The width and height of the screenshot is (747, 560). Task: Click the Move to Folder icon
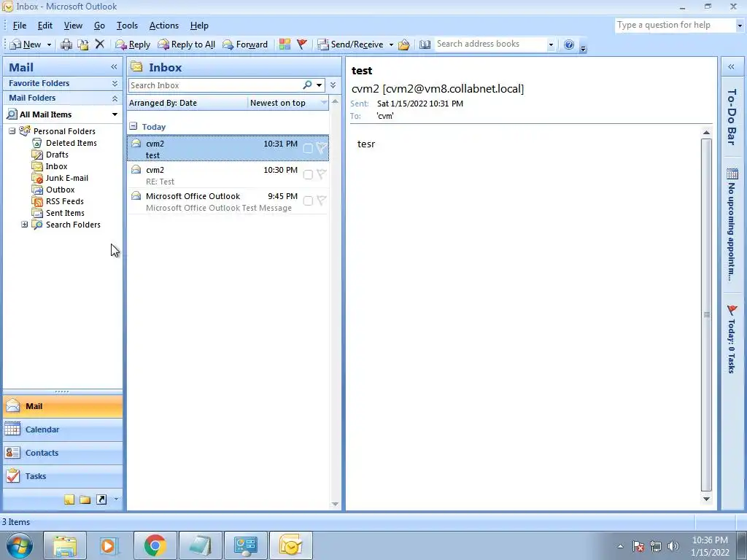tap(83, 44)
